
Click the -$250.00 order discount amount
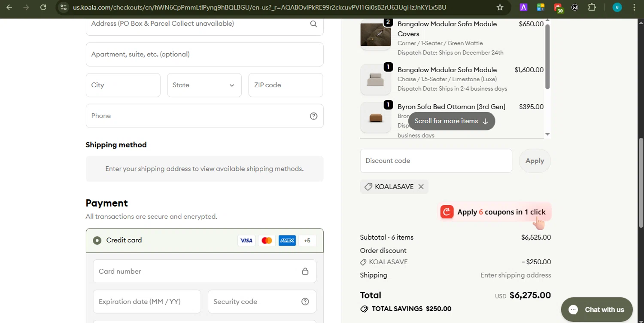[536, 262]
